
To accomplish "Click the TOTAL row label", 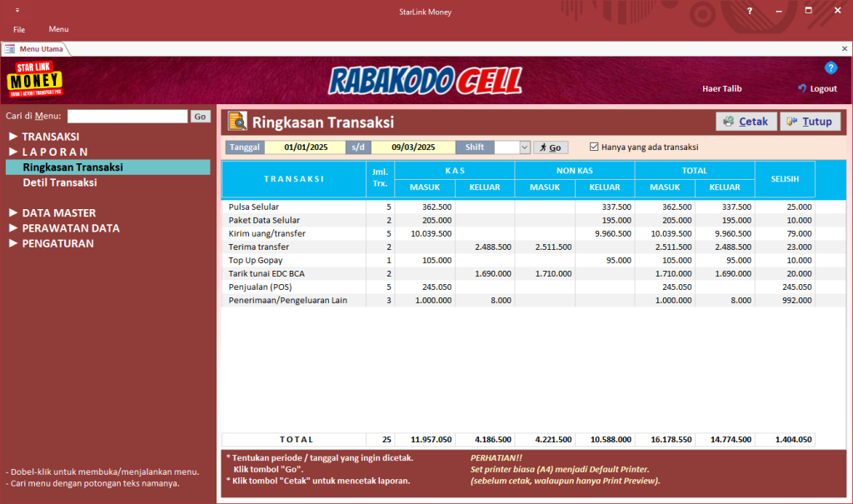I will click(297, 439).
